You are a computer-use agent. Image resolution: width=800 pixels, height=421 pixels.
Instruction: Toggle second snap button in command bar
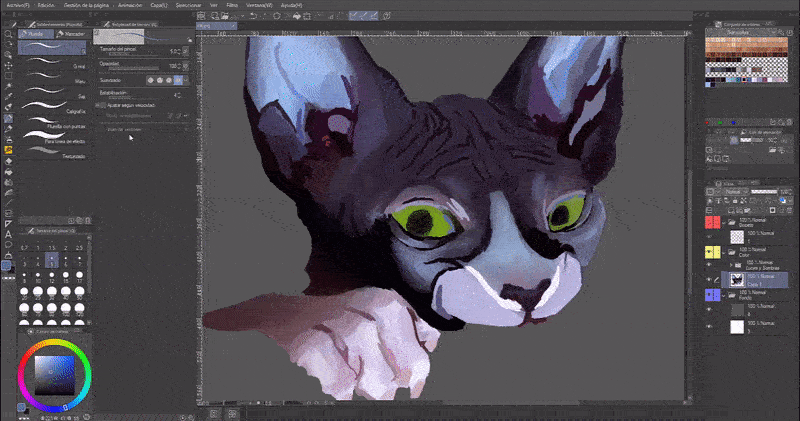pos(364,16)
